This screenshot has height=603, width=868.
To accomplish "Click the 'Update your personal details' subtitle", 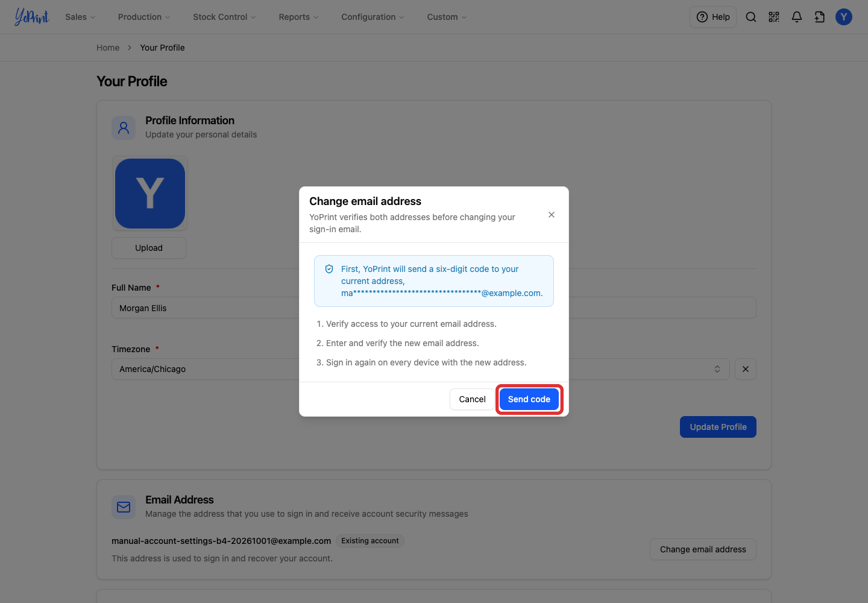I will 201,134.
